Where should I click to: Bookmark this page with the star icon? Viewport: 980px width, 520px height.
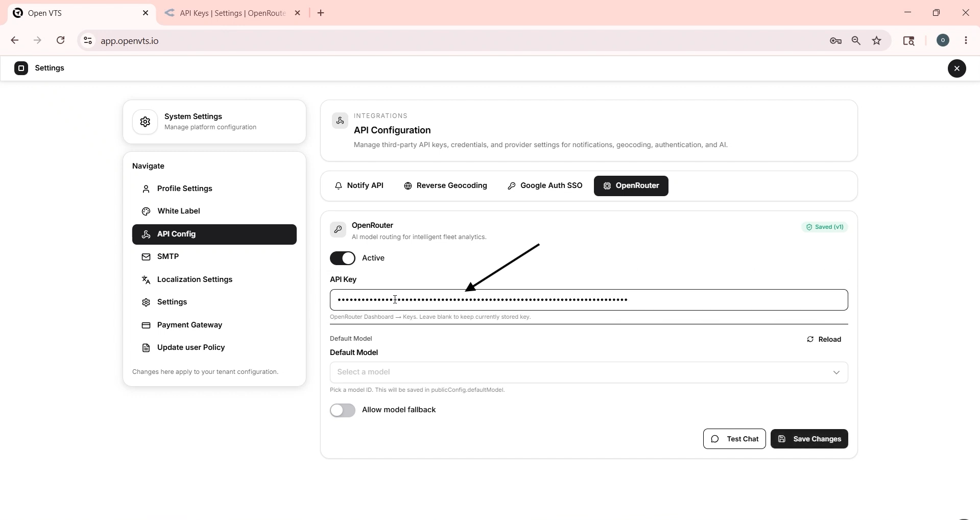coord(877,41)
